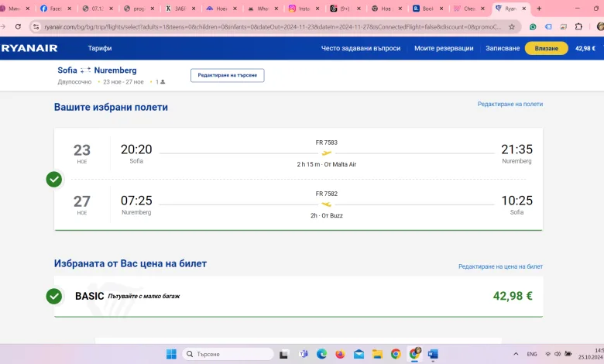The height and width of the screenshot is (364, 604).
Task: Open Firefox from the taskbar
Action: tap(340, 354)
